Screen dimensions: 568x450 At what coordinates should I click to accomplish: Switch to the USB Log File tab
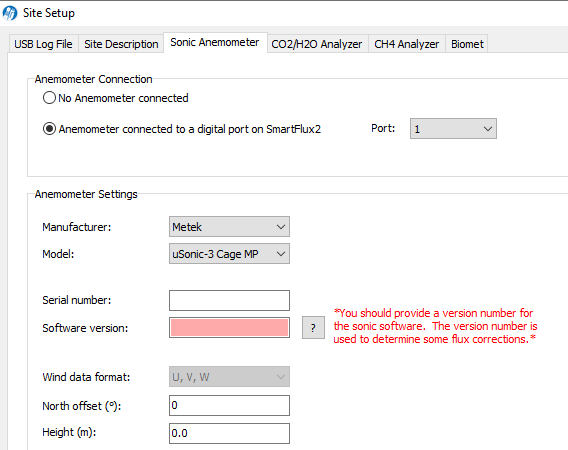[43, 44]
